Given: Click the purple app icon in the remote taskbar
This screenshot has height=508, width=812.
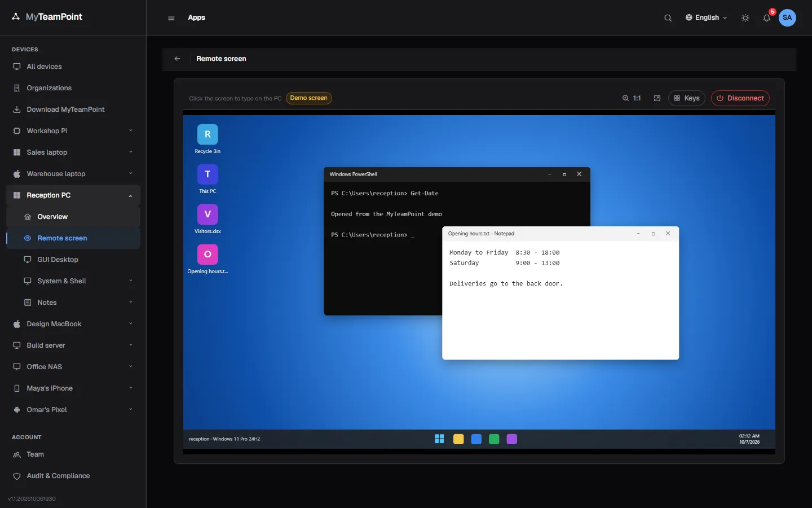Looking at the screenshot, I should (512, 439).
